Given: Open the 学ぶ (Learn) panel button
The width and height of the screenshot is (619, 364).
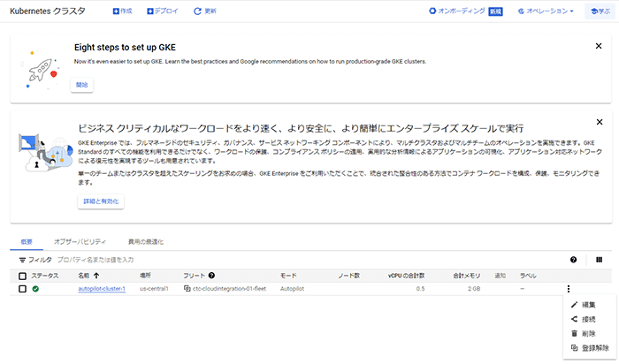Looking at the screenshot, I should click(600, 11).
